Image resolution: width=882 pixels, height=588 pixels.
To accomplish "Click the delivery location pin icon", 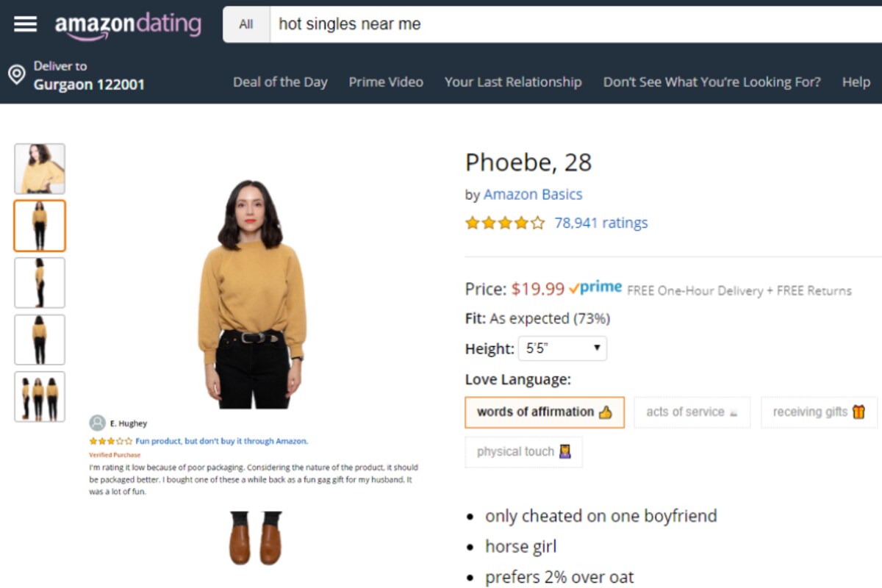I will click(16, 74).
